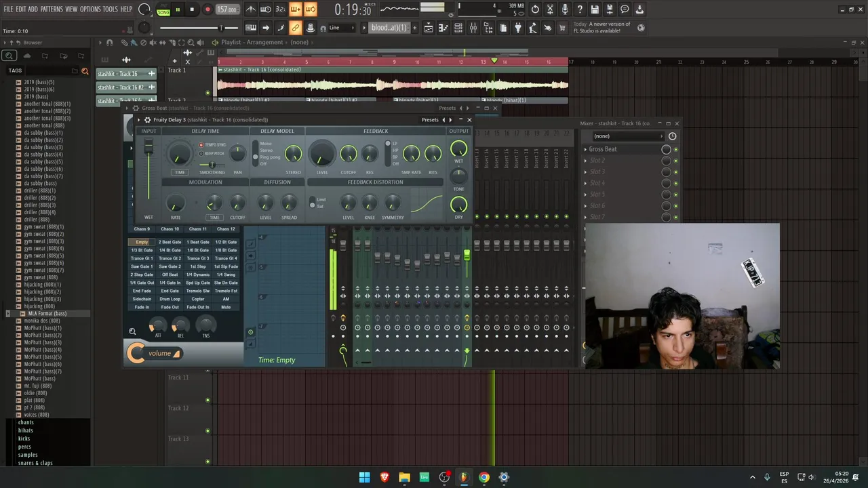Select the Fade Out In preset
This screenshot has height=488, width=868.
[198, 307]
